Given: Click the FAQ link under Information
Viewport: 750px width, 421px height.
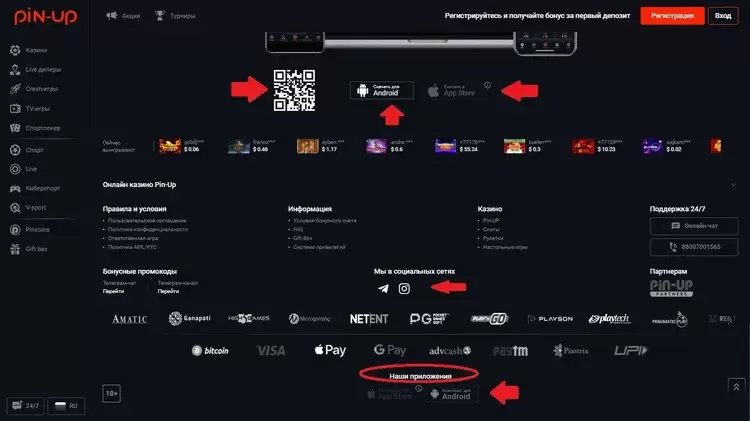Looking at the screenshot, I should click(x=298, y=230).
